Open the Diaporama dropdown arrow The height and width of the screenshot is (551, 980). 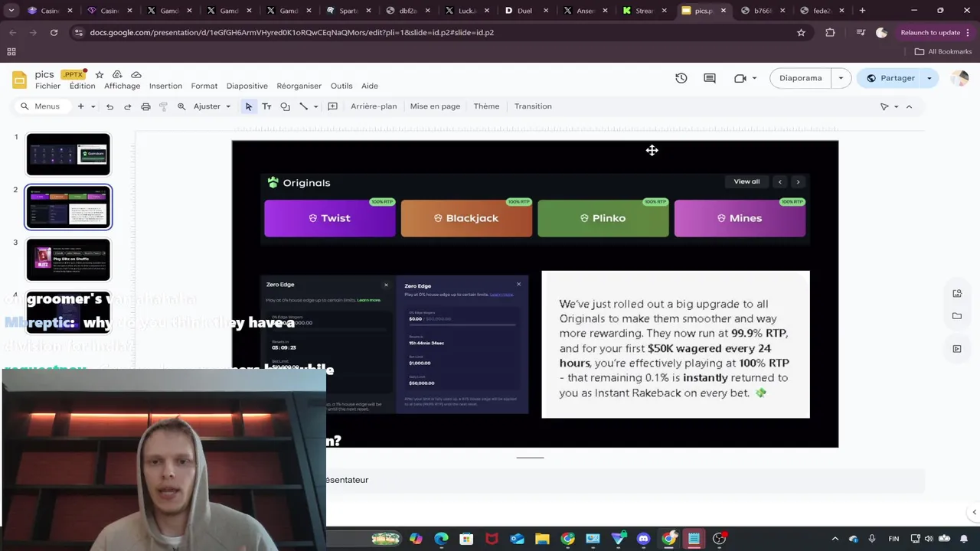841,78
